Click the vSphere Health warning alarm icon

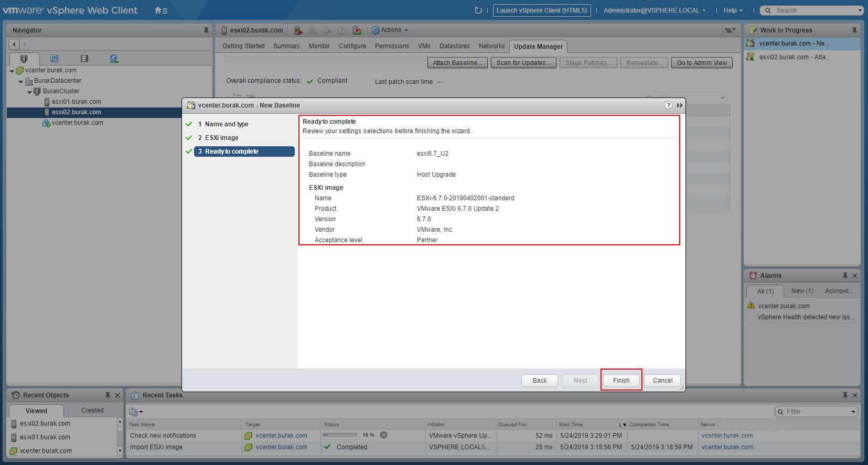(x=751, y=305)
